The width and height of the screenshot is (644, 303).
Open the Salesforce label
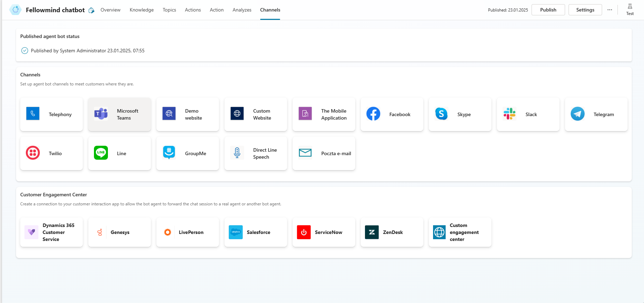[x=258, y=232]
